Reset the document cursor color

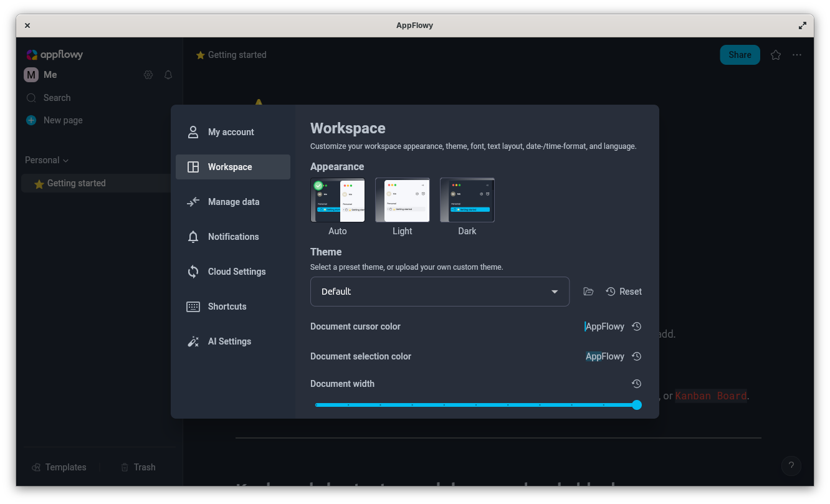tap(636, 326)
